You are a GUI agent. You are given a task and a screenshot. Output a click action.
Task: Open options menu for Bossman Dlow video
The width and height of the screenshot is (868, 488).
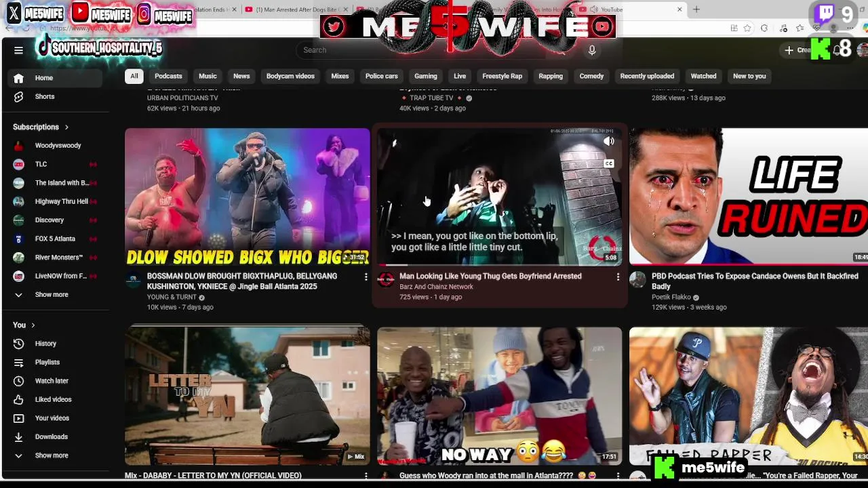366,277
